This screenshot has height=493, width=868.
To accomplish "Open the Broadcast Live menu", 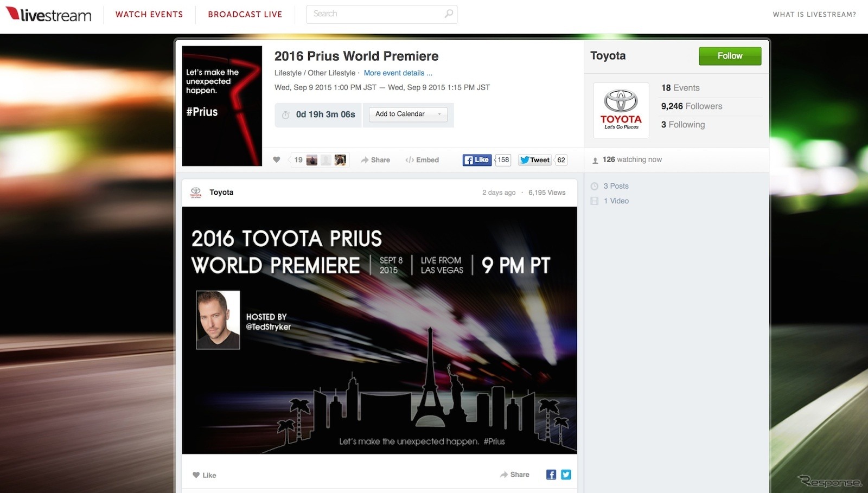I will [245, 15].
